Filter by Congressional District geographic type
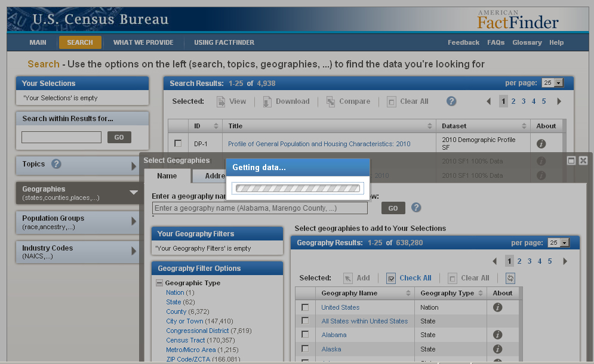This screenshot has width=594, height=364. click(x=198, y=331)
